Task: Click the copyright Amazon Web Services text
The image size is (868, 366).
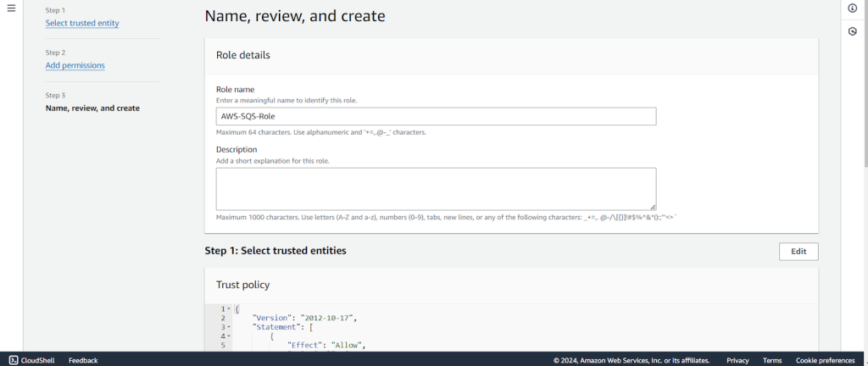Action: click(x=632, y=360)
